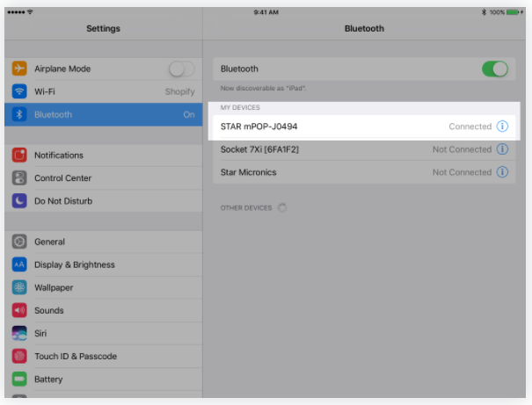Click the Shopify network name

pos(179,91)
